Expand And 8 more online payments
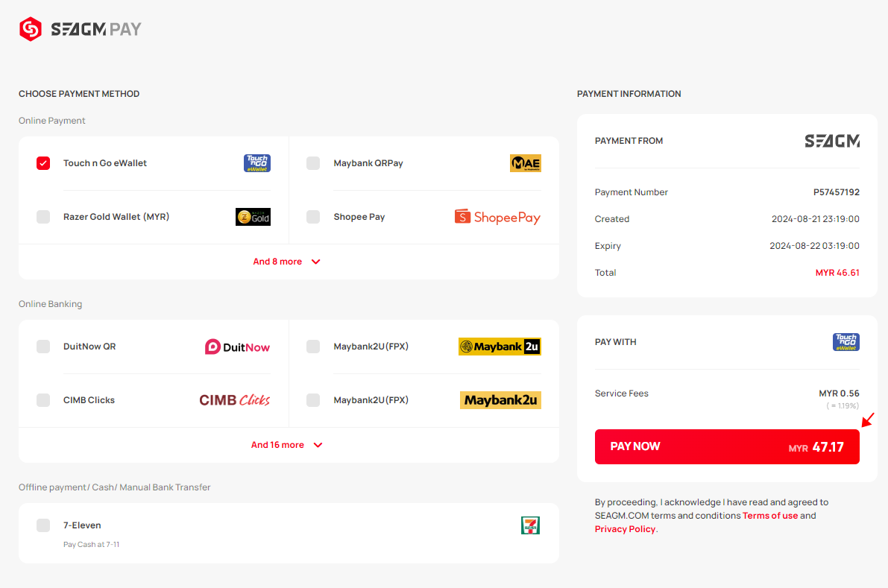Viewport: 888px width, 588px height. tap(286, 262)
